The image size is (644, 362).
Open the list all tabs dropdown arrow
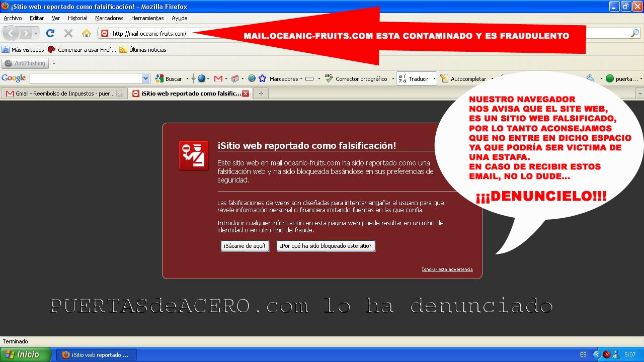pos(640,94)
